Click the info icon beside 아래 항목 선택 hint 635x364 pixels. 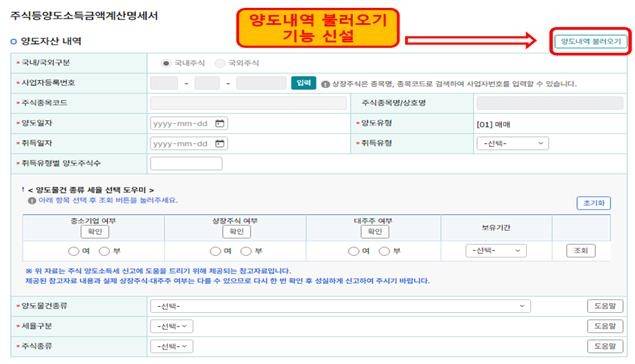tap(32, 201)
